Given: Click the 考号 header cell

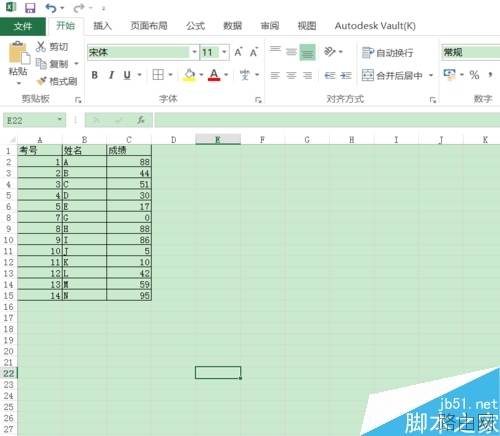Looking at the screenshot, I should (x=40, y=151).
